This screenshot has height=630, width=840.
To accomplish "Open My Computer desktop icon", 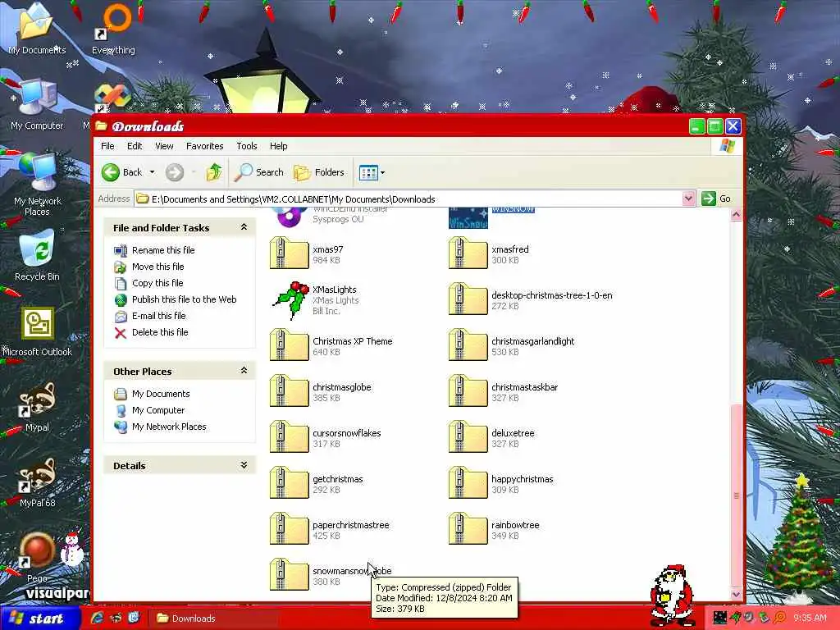I will (x=37, y=105).
